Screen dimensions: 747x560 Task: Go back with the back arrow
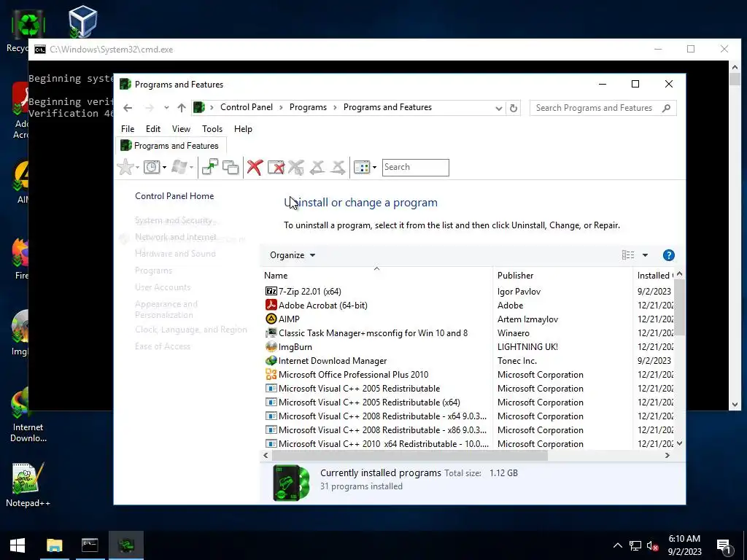[x=128, y=108]
